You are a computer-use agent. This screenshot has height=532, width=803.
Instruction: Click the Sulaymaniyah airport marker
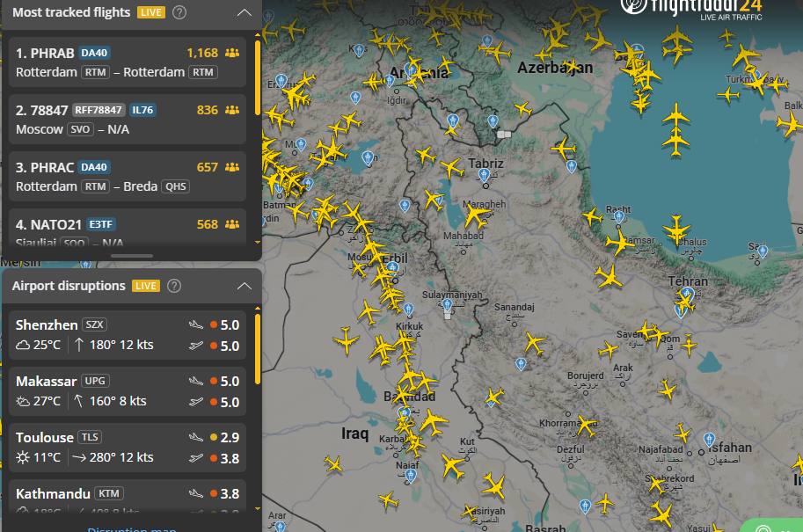[x=448, y=307]
